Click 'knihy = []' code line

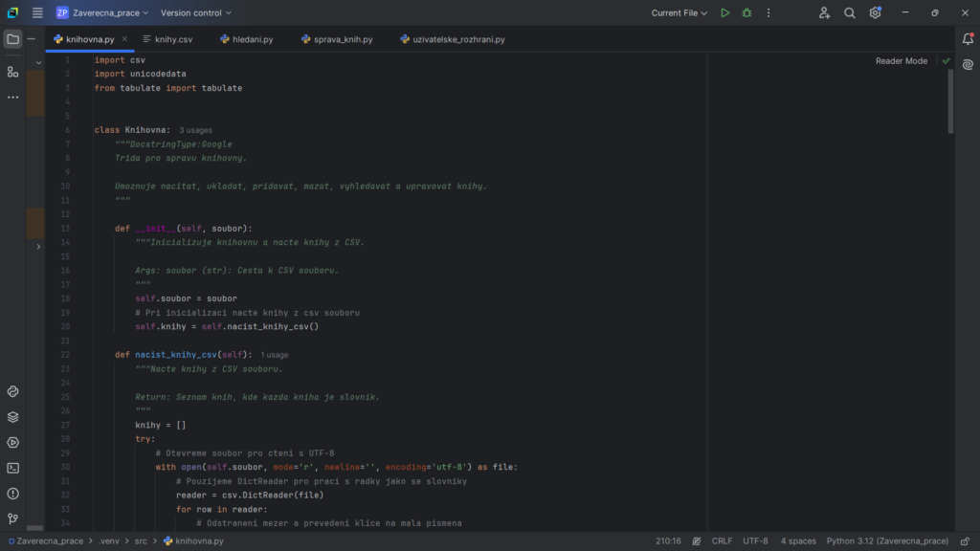[161, 426]
